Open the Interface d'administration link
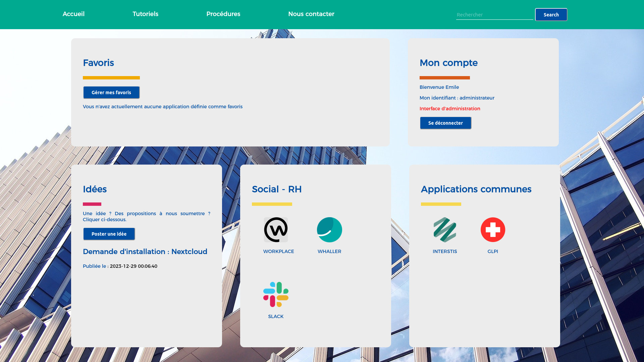This screenshot has width=644, height=362. click(x=450, y=109)
